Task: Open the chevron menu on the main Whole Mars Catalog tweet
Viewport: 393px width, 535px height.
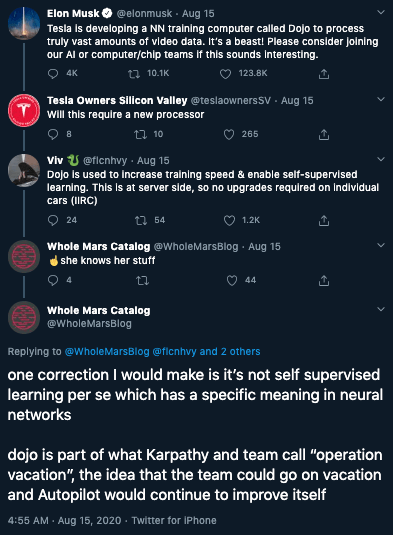Action: [381, 309]
